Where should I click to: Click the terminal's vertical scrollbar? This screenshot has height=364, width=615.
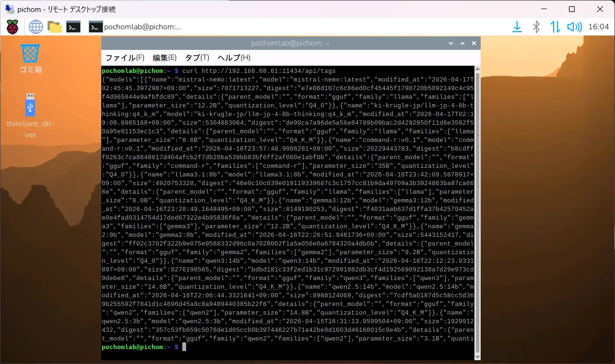pos(477,212)
